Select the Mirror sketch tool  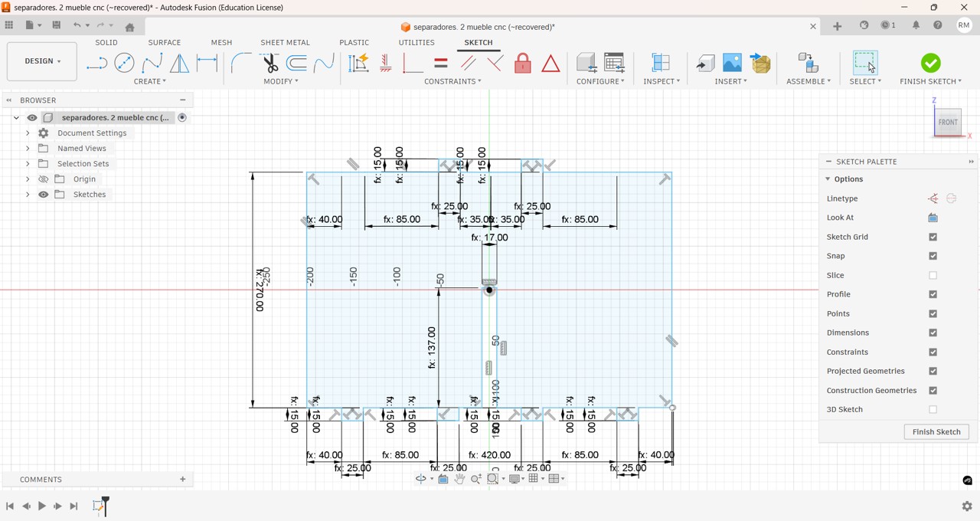(x=179, y=63)
